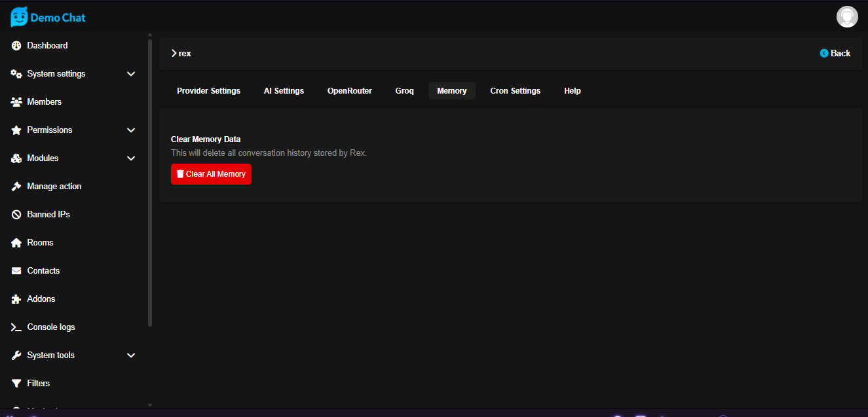Click the Rooms house icon
868x417 pixels.
[16, 243]
